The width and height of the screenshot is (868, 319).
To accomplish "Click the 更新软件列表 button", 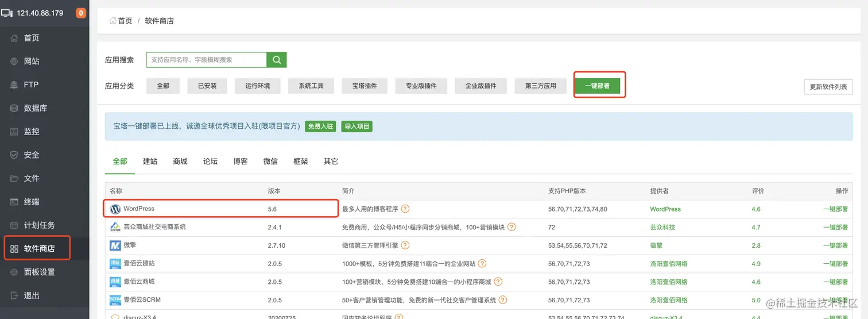I will coord(828,87).
